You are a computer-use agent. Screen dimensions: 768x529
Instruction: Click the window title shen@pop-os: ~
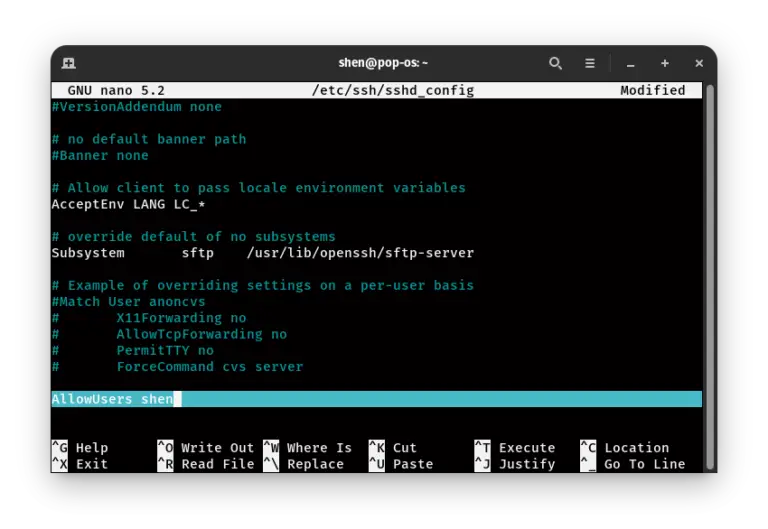(x=383, y=63)
